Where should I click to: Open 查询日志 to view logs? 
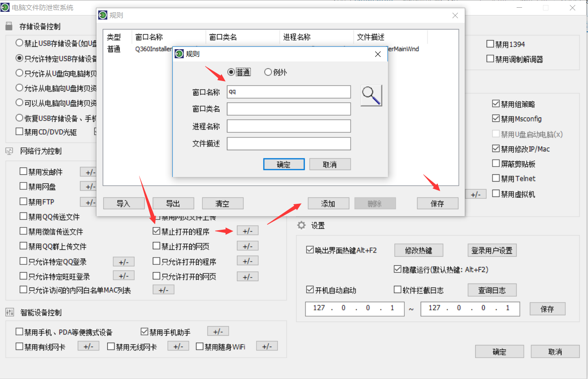492,290
